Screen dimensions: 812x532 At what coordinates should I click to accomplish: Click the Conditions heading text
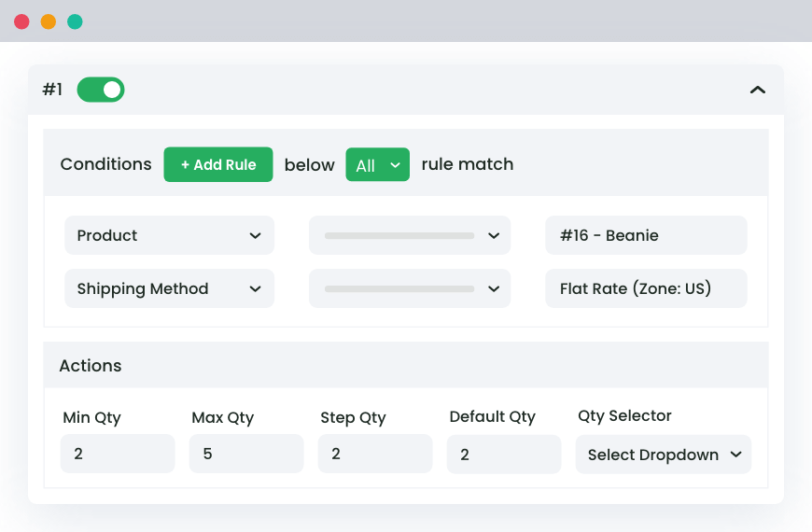[106, 164]
